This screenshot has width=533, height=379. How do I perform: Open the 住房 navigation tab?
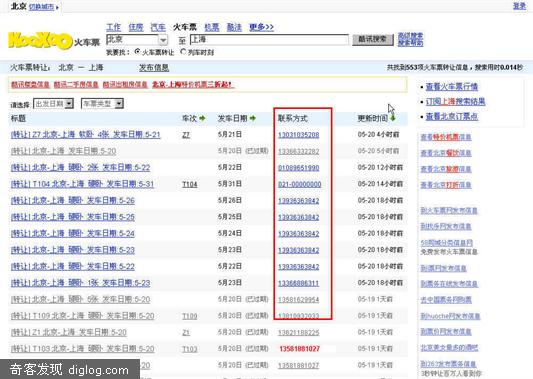pos(136,27)
